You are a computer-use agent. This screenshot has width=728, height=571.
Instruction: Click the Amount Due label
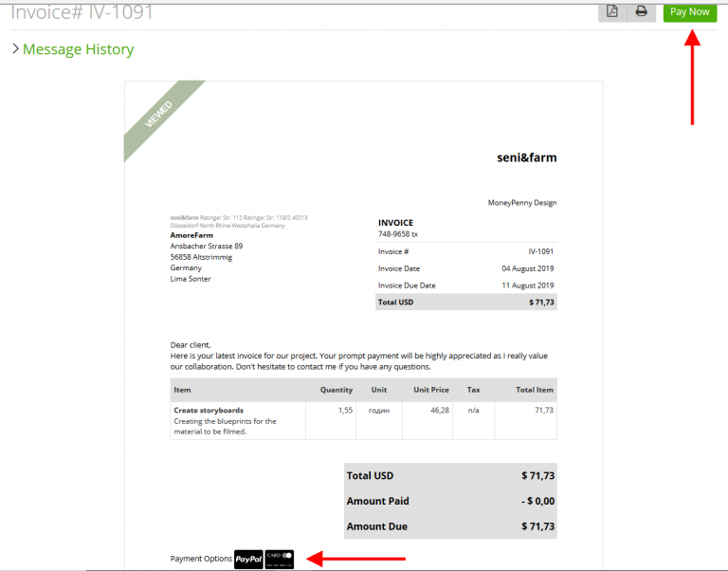(376, 526)
